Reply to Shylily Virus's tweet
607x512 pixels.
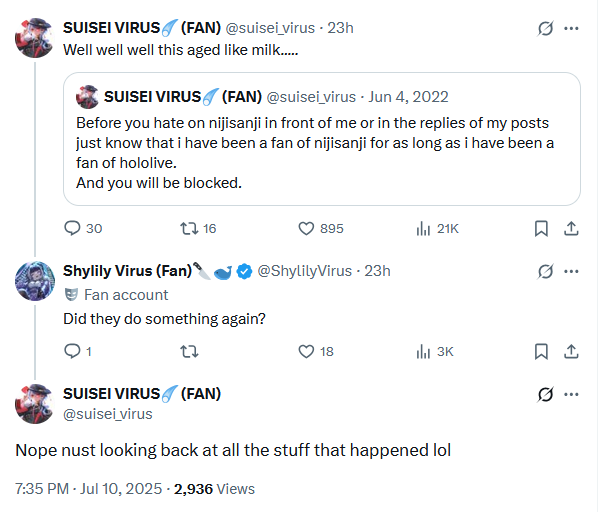(x=72, y=351)
